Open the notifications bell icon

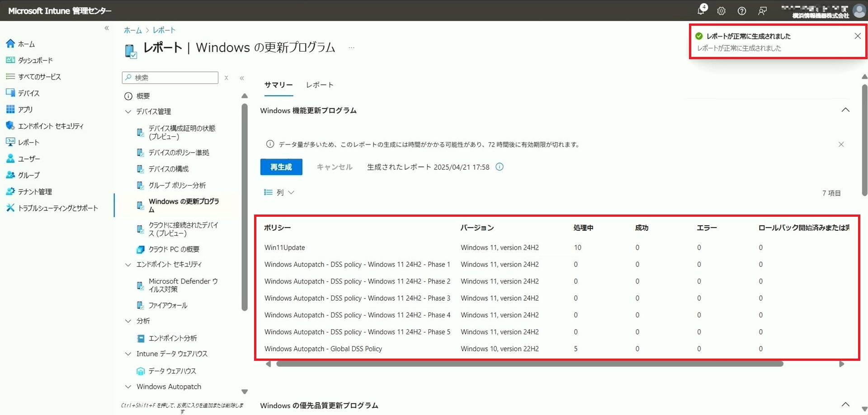(701, 10)
